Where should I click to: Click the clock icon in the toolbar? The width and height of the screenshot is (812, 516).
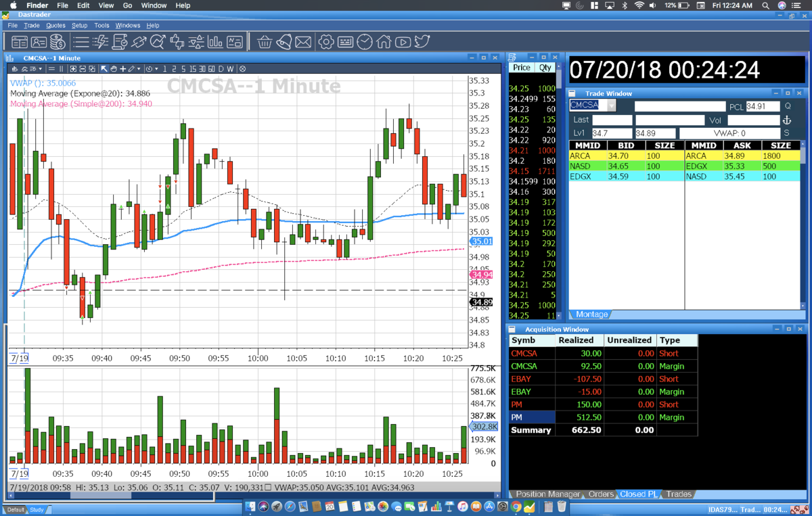365,42
